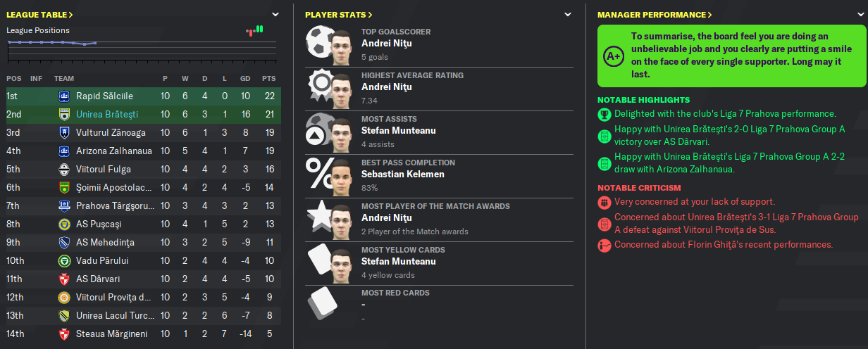Click Stefan Munteanu under most assists
Screen dimensions: 868x349
click(399, 131)
